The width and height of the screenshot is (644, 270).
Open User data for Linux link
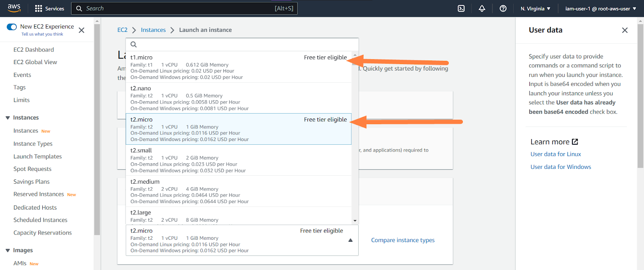coord(555,154)
